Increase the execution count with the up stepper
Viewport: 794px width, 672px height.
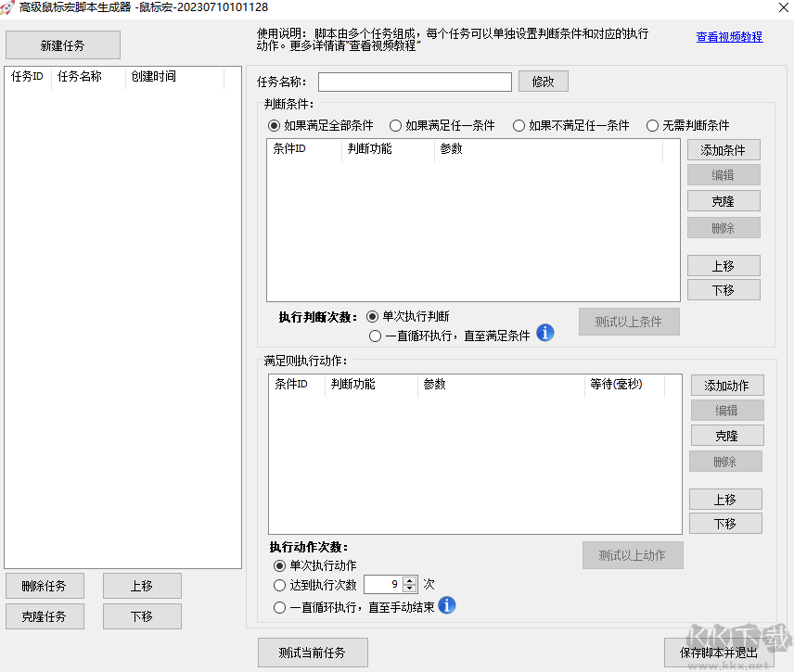point(410,580)
